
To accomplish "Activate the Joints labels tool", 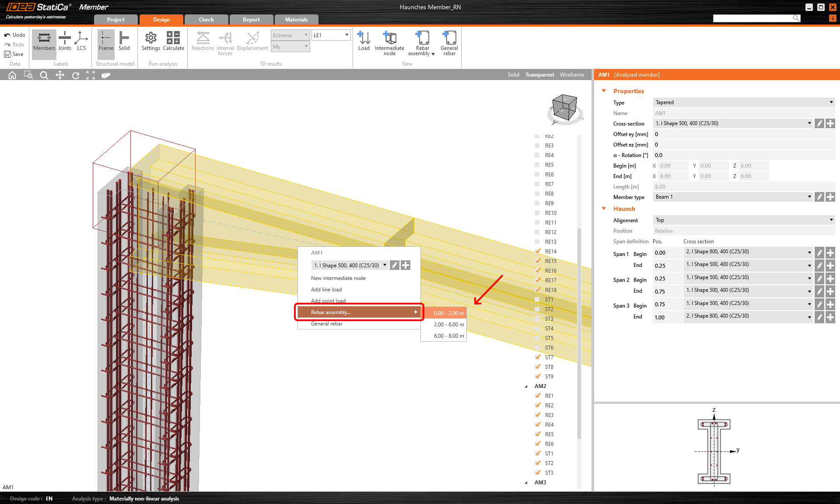I will (64, 42).
